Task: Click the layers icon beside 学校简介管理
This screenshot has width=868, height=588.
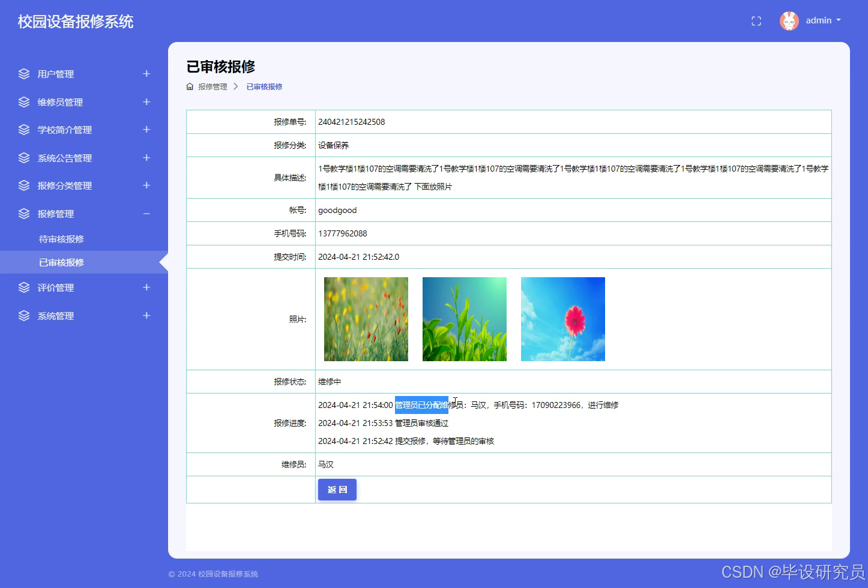Action: (24, 130)
